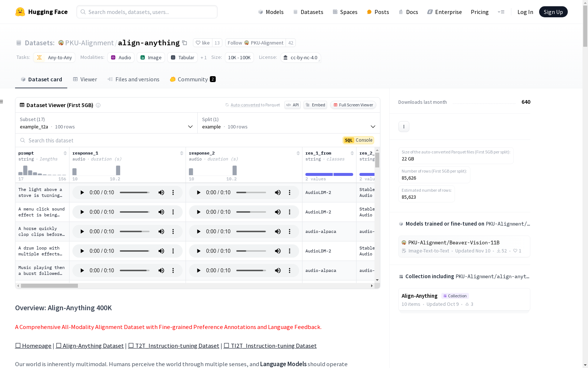Like the align-anything dataset

coord(203,43)
